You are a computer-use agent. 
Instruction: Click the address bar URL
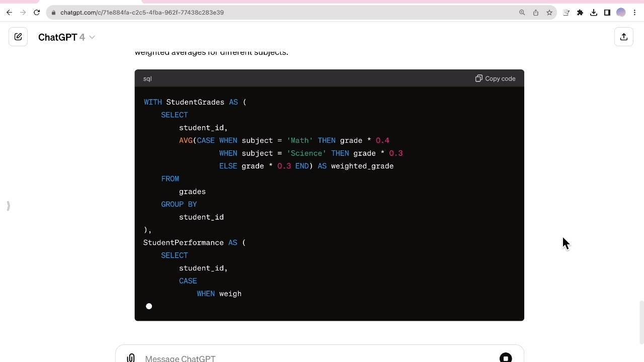coord(142,13)
